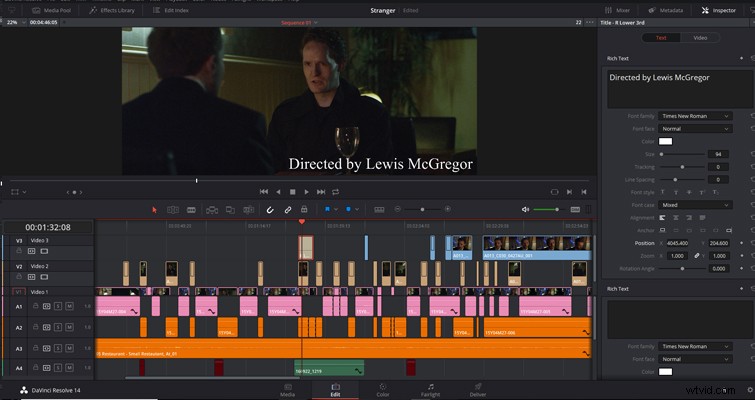Stop playback in the viewer

292,192
